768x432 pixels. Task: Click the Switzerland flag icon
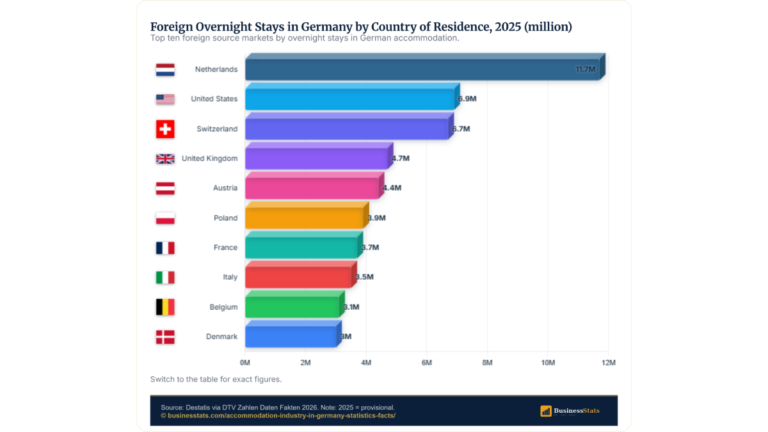coord(165,129)
